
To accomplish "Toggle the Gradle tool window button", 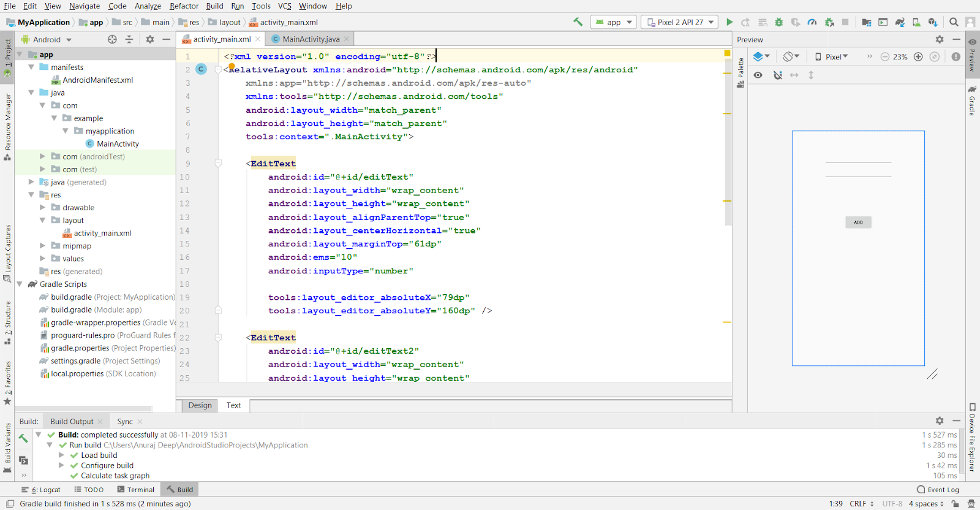I will pos(972,101).
